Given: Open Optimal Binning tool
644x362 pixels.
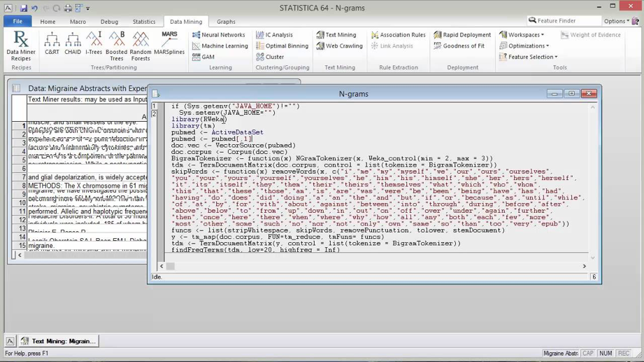Looking at the screenshot, I should coord(282,46).
